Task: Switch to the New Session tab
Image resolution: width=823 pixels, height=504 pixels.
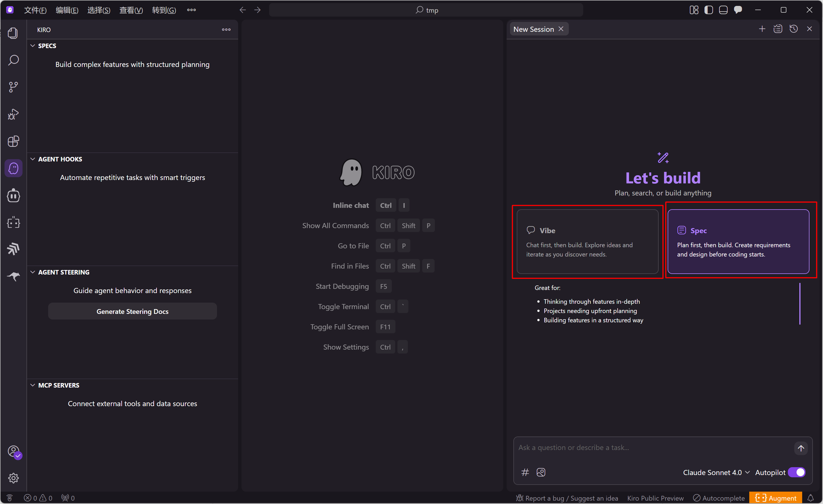Action: tap(538, 29)
